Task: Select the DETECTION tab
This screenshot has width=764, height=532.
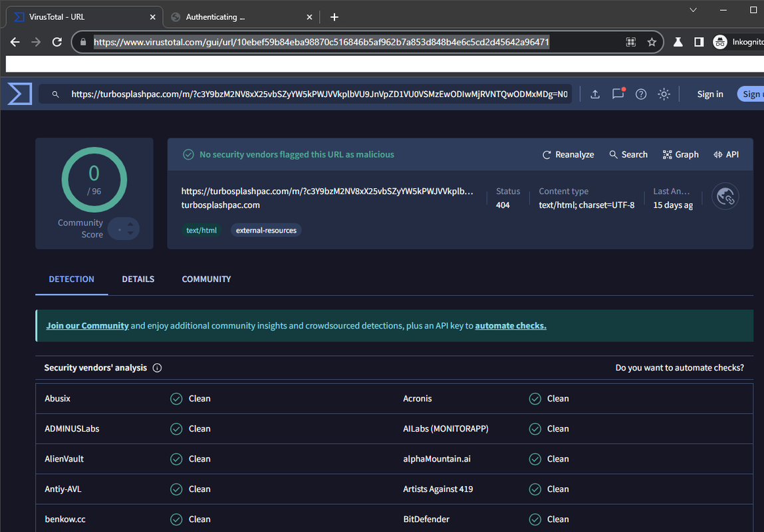Action: point(71,279)
